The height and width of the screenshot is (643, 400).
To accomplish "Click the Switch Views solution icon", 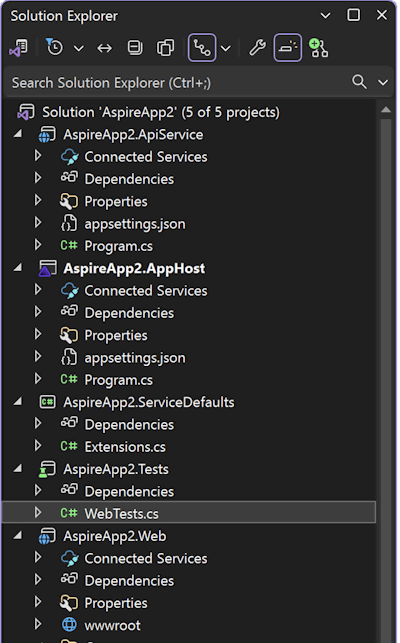I will coord(18,48).
